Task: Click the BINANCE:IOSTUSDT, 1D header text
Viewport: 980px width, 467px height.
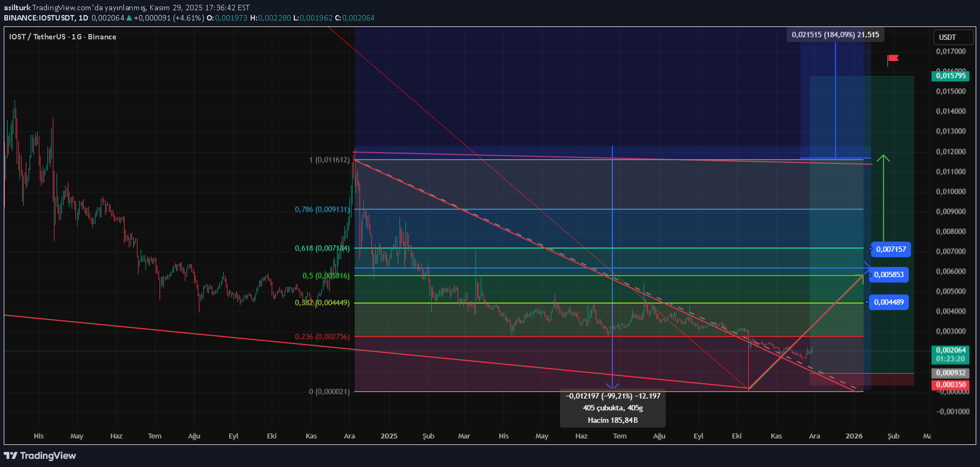Action: 46,18
